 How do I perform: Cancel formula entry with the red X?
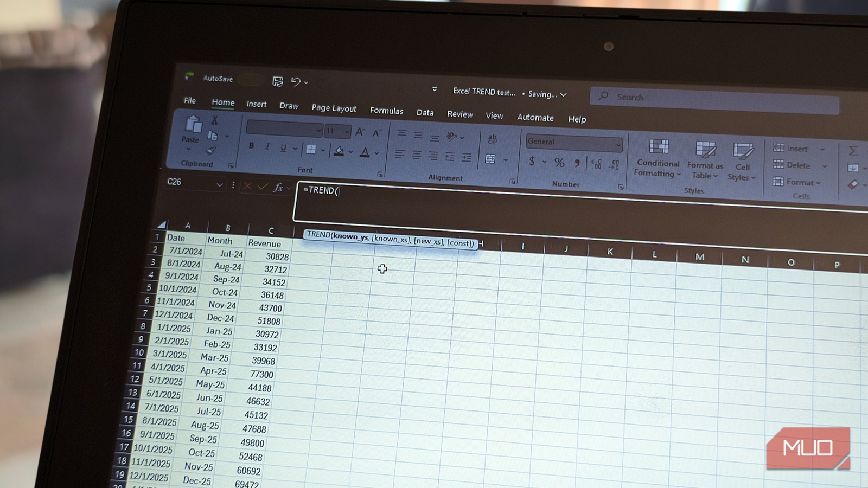coord(247,187)
